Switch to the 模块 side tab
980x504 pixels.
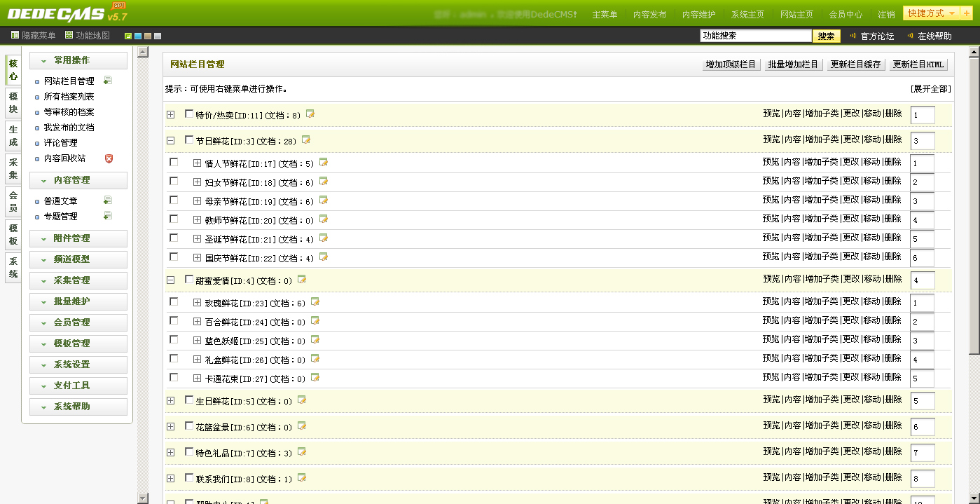click(x=13, y=102)
